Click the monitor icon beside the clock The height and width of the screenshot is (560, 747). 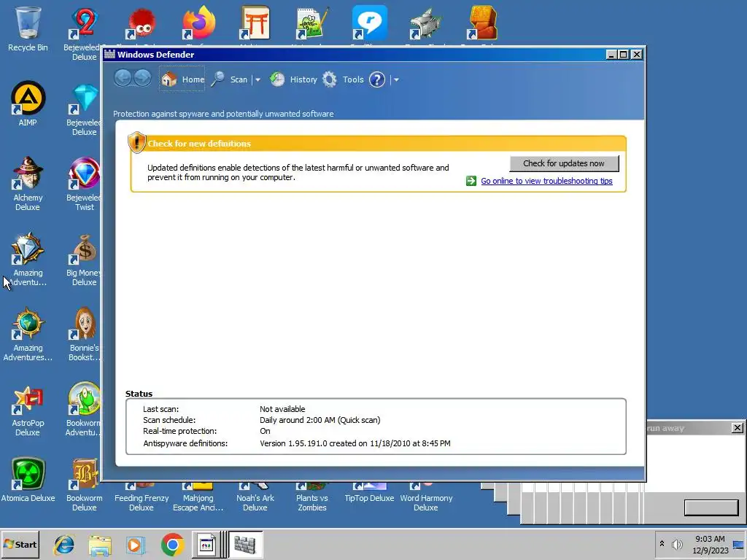click(x=738, y=545)
